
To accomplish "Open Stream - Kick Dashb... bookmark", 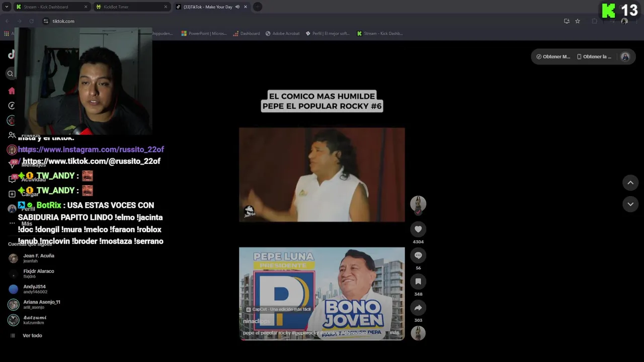I will (x=380, y=34).
